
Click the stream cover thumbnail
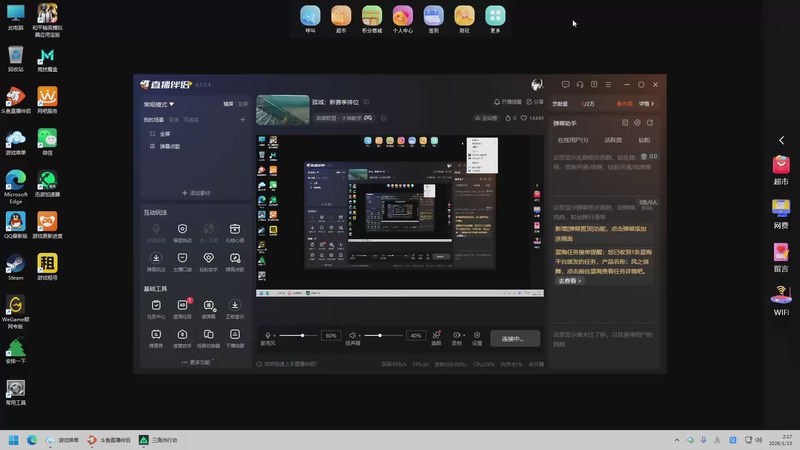click(x=283, y=110)
